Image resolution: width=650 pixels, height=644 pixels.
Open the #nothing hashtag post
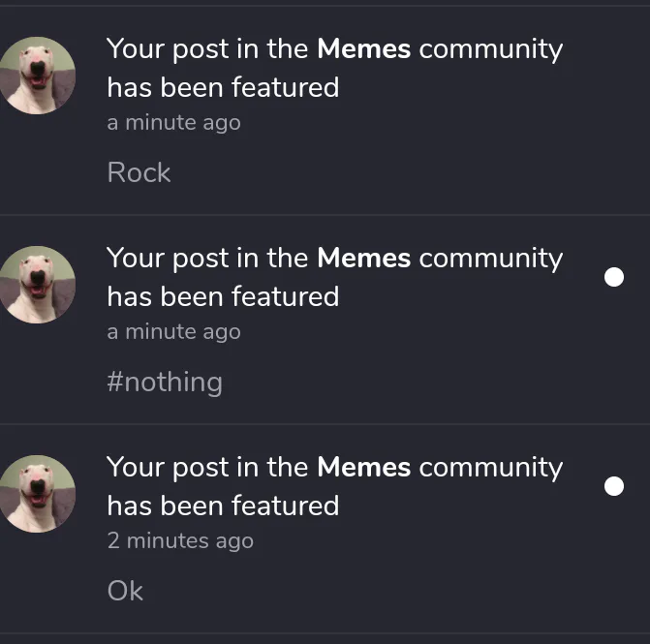[x=165, y=382]
